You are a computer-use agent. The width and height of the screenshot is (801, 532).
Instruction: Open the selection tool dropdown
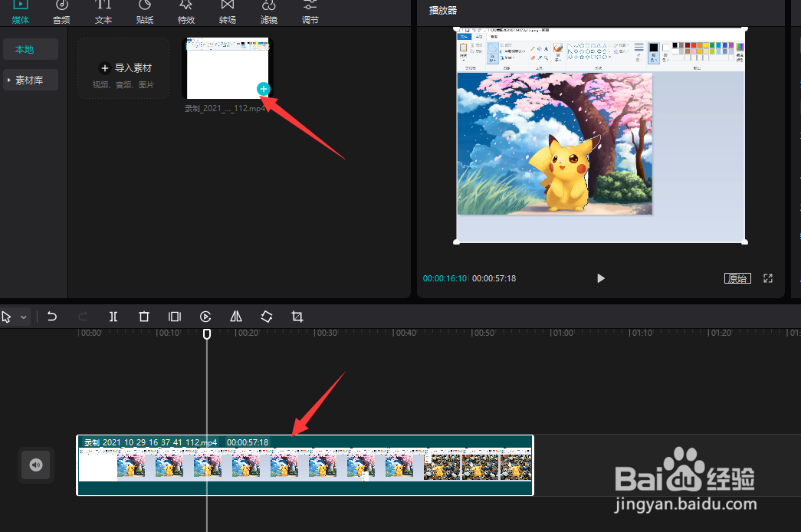pyautogui.click(x=24, y=317)
